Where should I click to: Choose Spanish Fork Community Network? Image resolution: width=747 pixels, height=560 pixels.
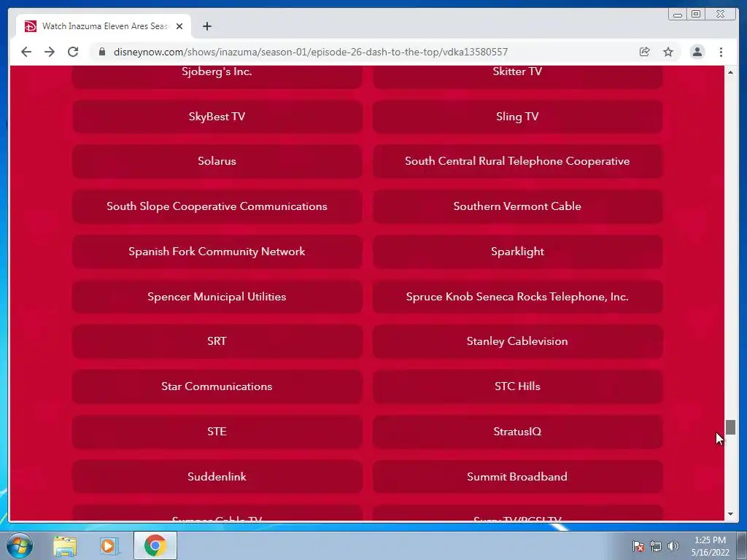tap(217, 252)
